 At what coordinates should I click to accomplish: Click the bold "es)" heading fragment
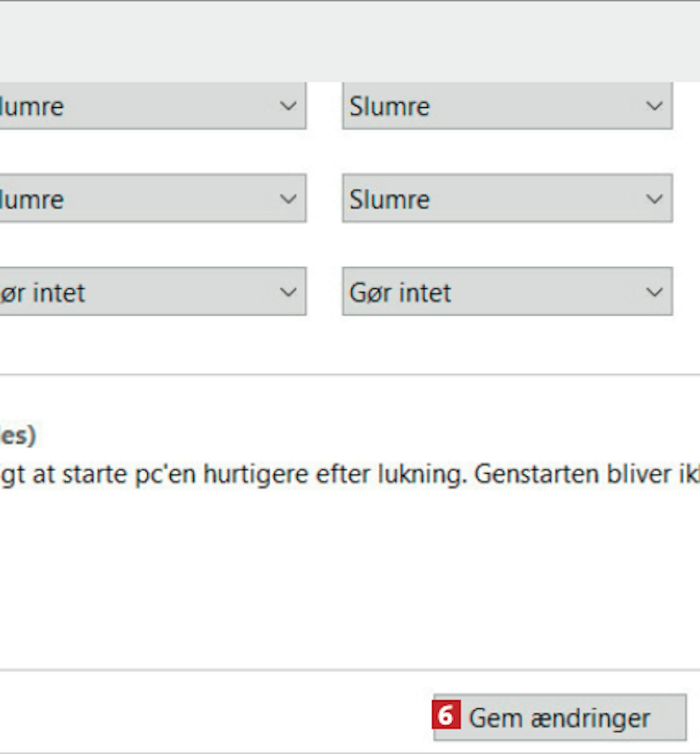click(18, 436)
